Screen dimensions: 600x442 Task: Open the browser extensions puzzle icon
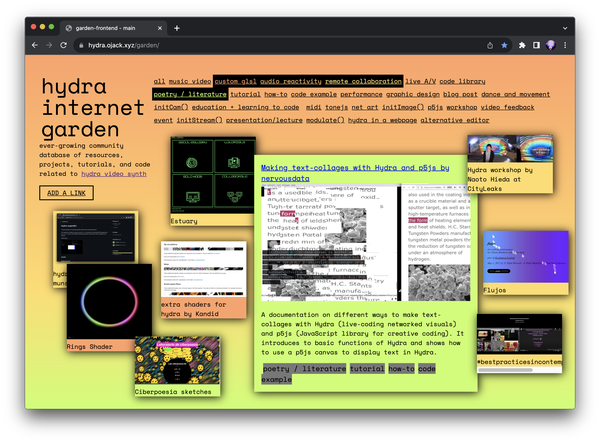(522, 46)
